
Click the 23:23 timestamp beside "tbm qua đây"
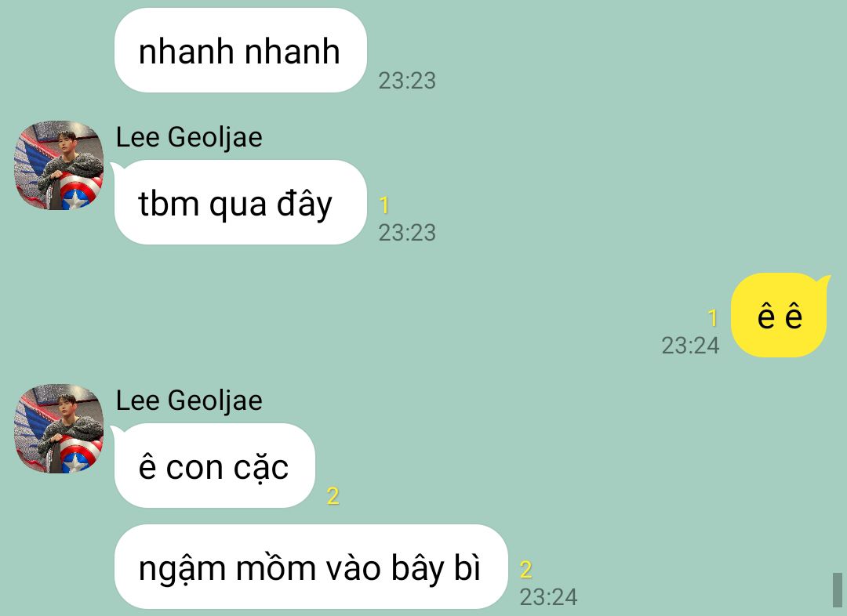click(x=407, y=233)
